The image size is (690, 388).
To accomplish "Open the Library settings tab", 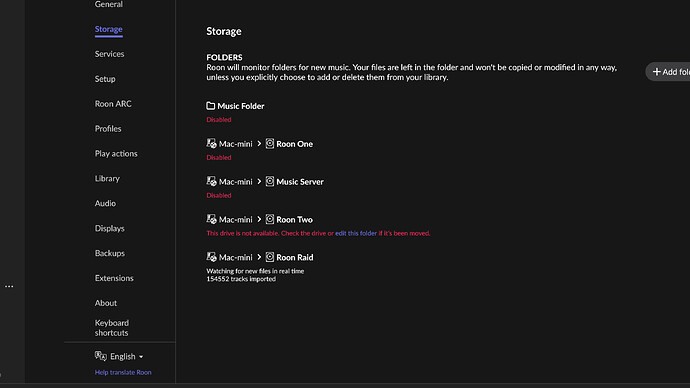I will click(x=107, y=178).
